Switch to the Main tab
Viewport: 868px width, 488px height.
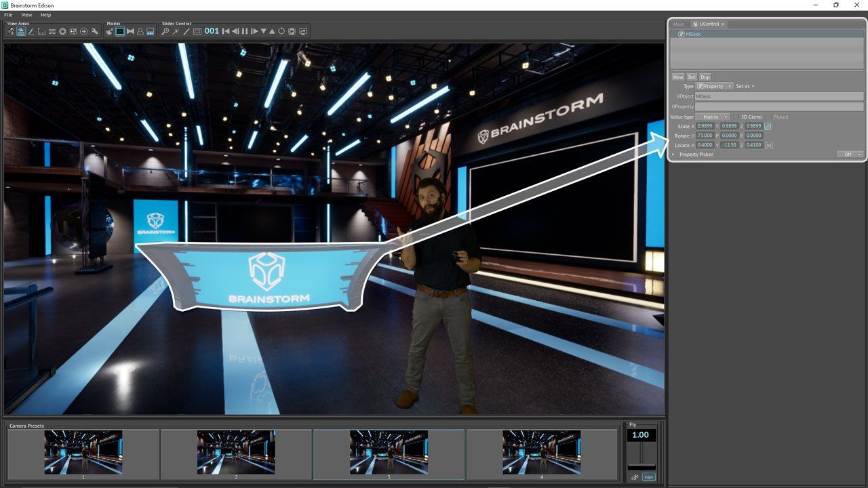click(x=678, y=24)
